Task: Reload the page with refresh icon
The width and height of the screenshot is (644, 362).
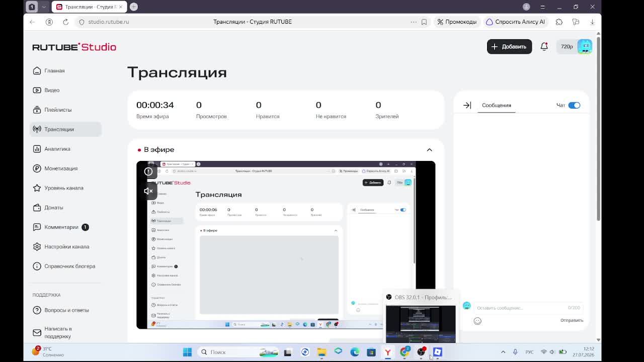Action: 65,22
